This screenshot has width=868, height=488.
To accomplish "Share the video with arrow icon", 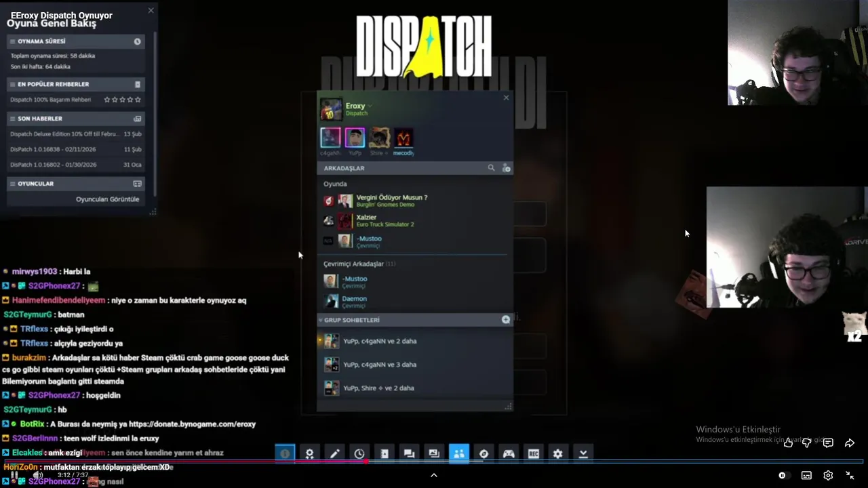I will tap(850, 443).
